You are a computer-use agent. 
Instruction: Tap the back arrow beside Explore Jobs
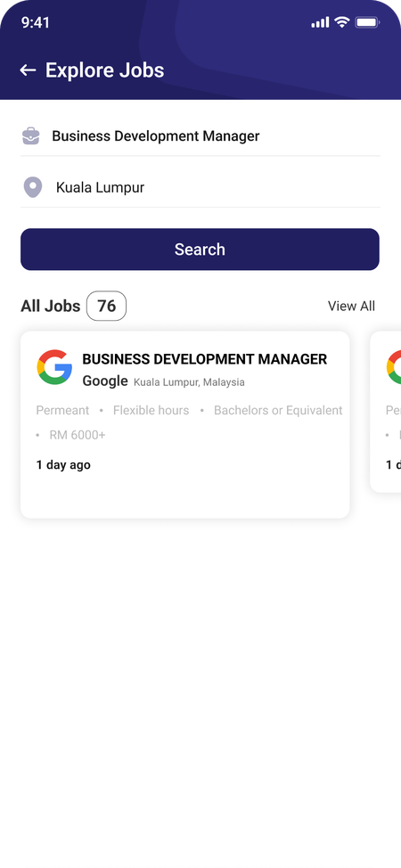tap(28, 70)
